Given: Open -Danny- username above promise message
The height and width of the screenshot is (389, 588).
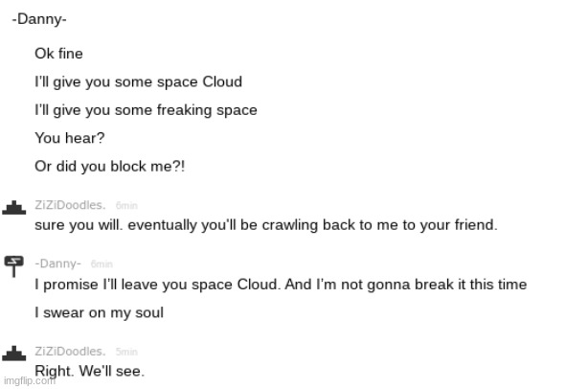Looking at the screenshot, I should click(57, 263).
